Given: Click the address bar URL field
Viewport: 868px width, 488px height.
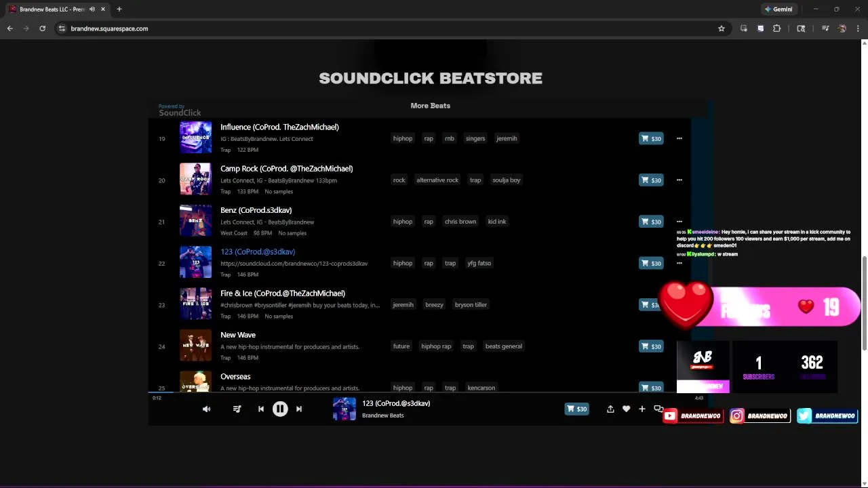Looking at the screenshot, I should click(387, 28).
